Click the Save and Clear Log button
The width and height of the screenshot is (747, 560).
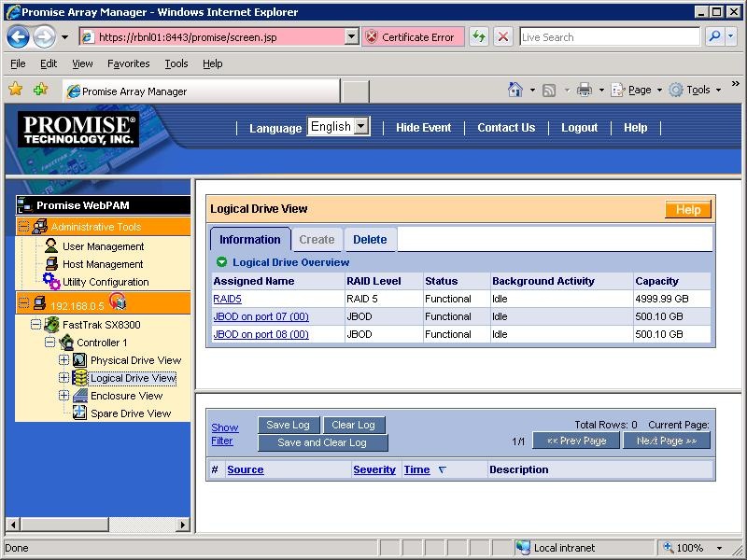click(322, 442)
